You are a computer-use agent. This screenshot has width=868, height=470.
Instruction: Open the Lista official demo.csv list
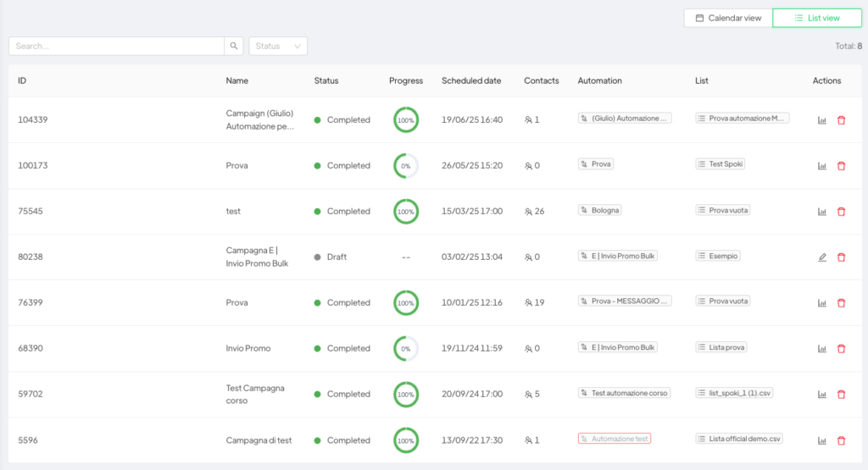click(739, 439)
